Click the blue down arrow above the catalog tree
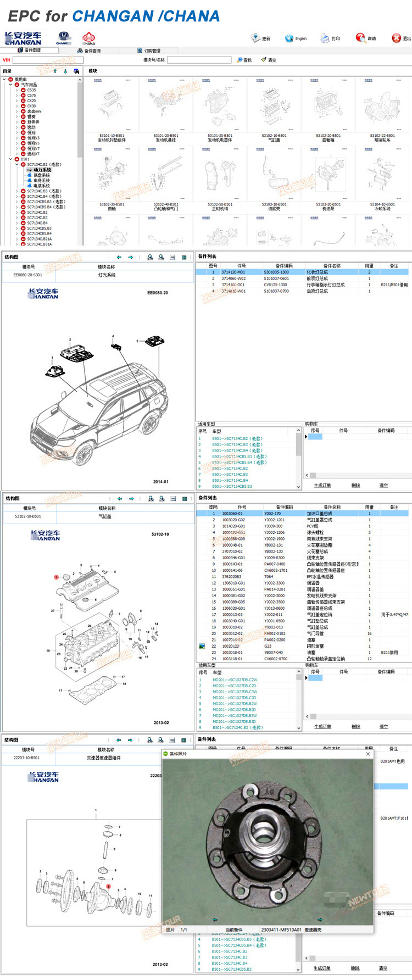412x980 pixels. click(x=65, y=71)
